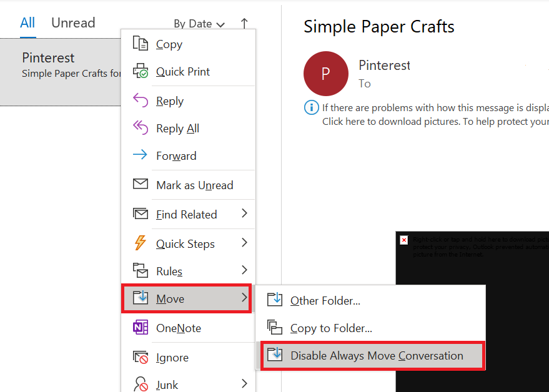This screenshot has width=549, height=392.
Task: Click the Simple Paper Crafts subject heading
Action: point(379,27)
